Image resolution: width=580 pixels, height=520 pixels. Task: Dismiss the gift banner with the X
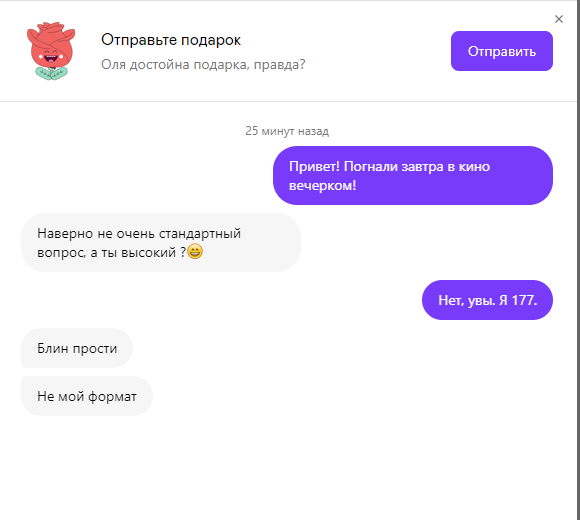(559, 19)
